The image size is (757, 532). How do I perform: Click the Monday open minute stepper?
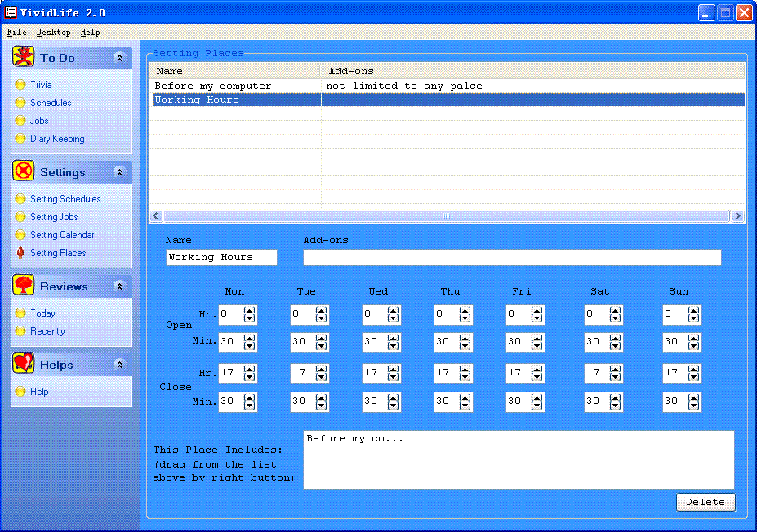click(x=250, y=342)
